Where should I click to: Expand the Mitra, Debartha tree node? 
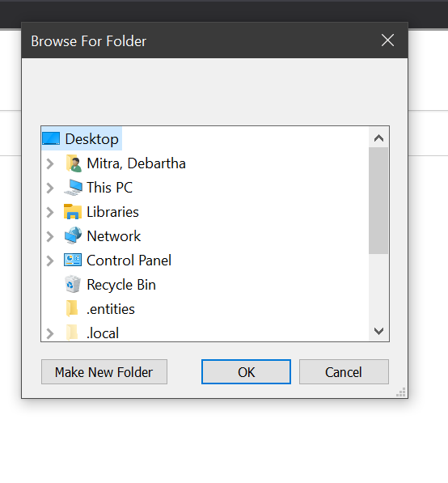coord(50,163)
